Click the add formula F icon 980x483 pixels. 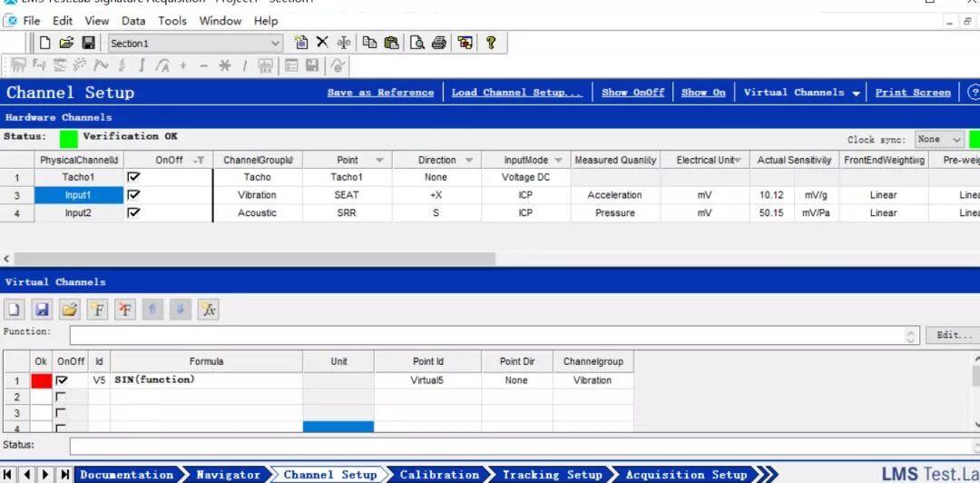[97, 309]
